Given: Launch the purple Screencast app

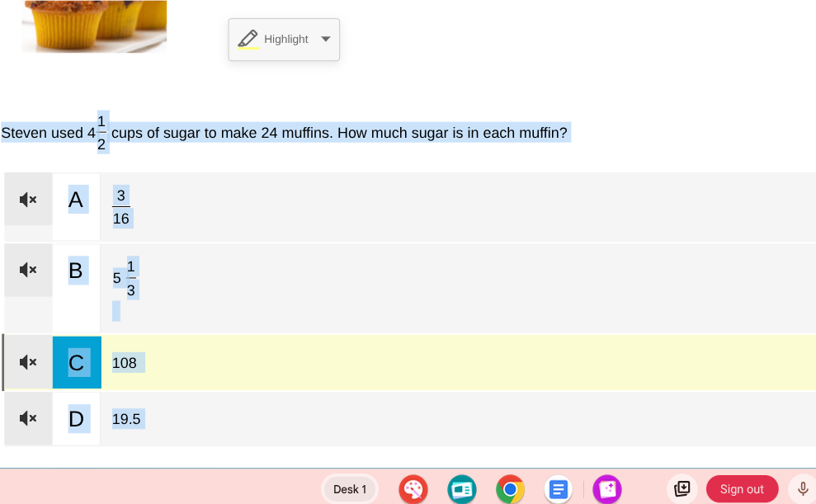Looking at the screenshot, I should coord(607,488).
